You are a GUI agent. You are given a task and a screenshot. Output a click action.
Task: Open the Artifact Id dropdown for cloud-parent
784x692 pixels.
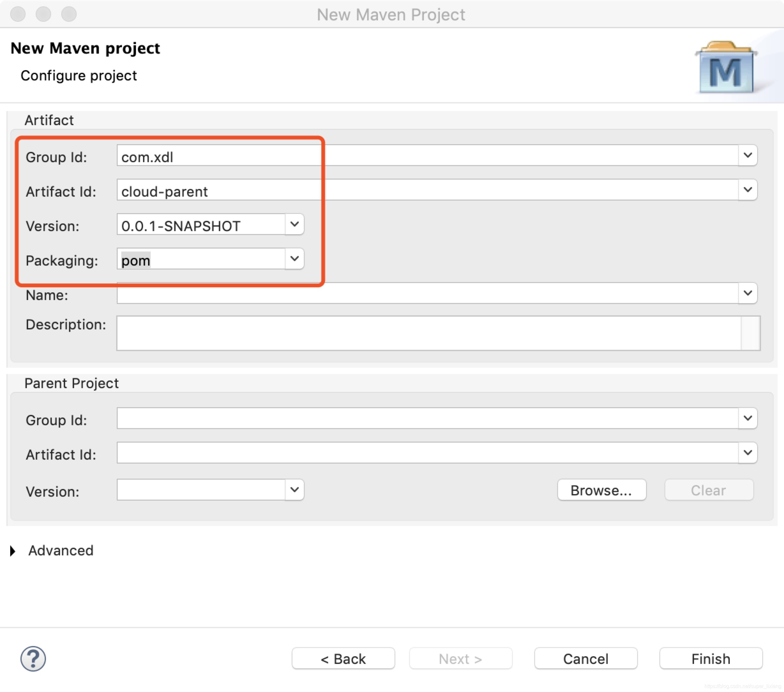(x=747, y=190)
